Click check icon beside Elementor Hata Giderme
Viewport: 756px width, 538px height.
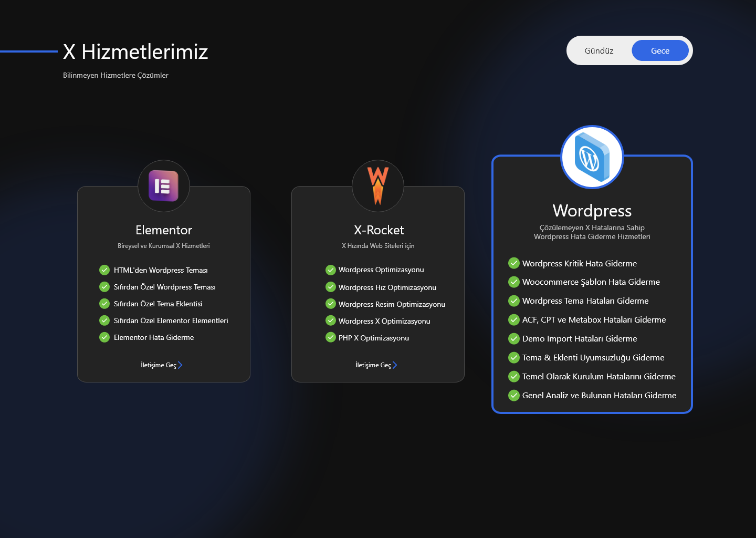pyautogui.click(x=104, y=337)
